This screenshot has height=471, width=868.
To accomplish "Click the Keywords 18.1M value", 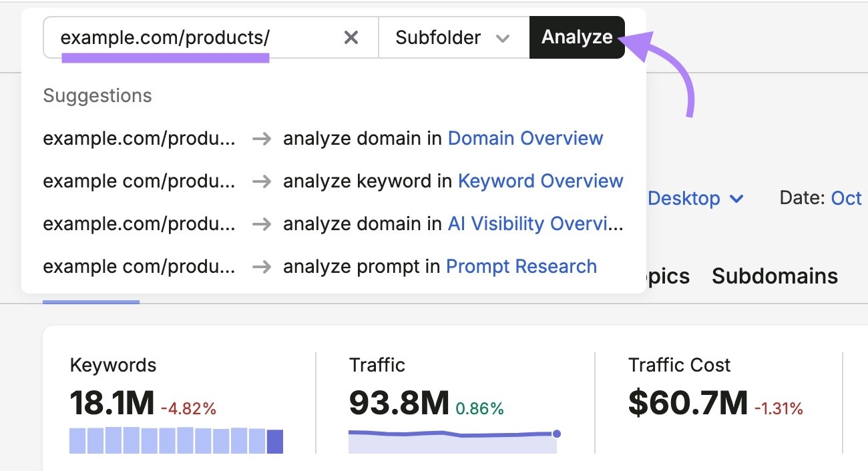I will click(x=112, y=402).
